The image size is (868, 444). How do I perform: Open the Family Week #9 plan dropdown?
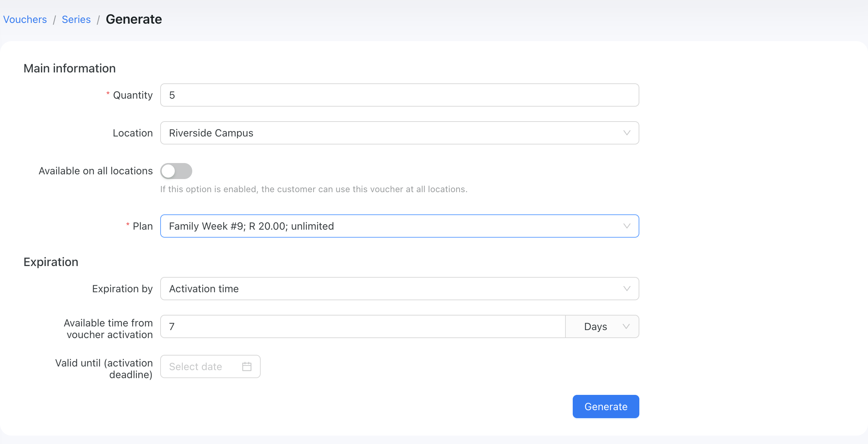[399, 226]
